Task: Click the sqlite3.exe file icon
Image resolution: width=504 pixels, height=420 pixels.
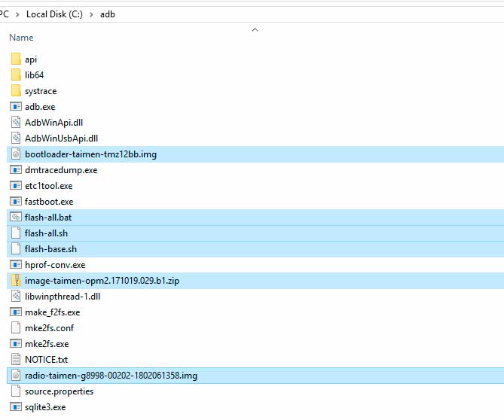Action: tap(16, 407)
